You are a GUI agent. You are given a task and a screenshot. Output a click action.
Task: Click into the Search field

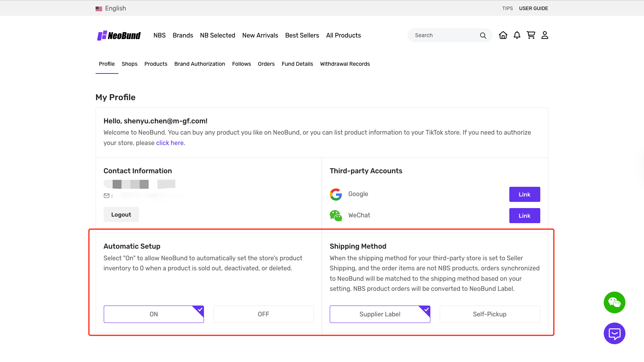(443, 35)
